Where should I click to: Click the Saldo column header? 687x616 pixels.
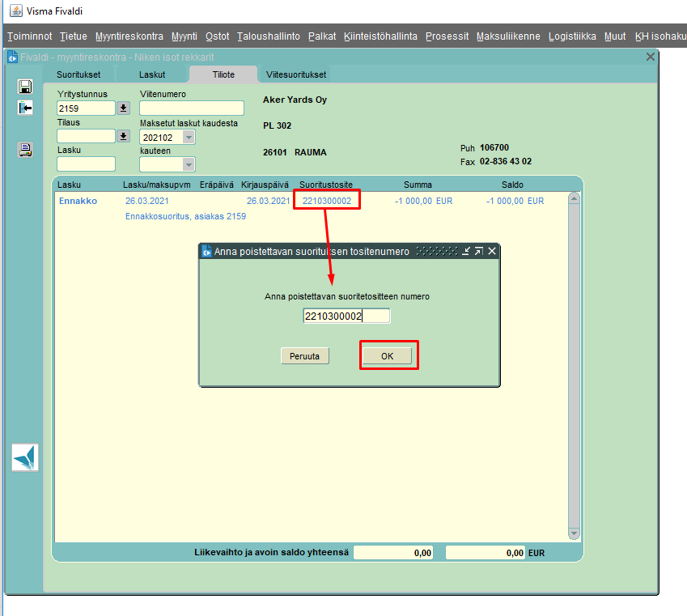pos(512,185)
